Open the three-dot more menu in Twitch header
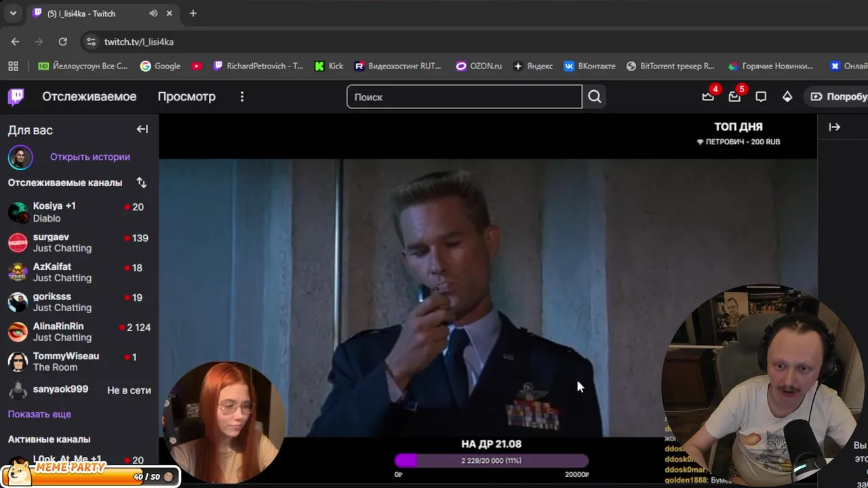868x488 pixels. coord(242,96)
